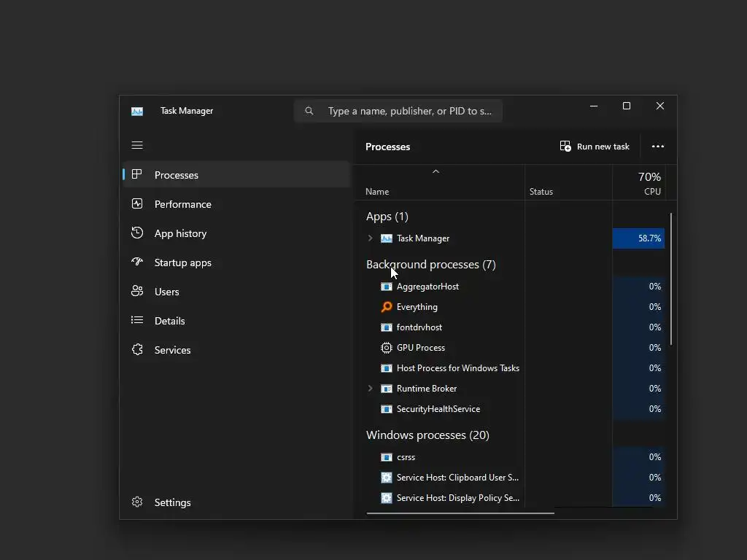The image size is (747, 560).
Task: Go to the Startup apps page
Action: 183,262
